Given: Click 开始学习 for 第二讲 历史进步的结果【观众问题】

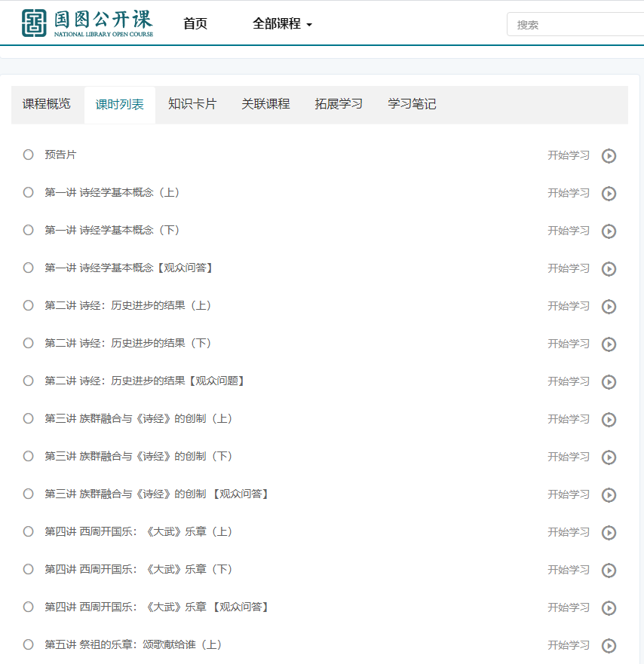Looking at the screenshot, I should pos(569,381).
